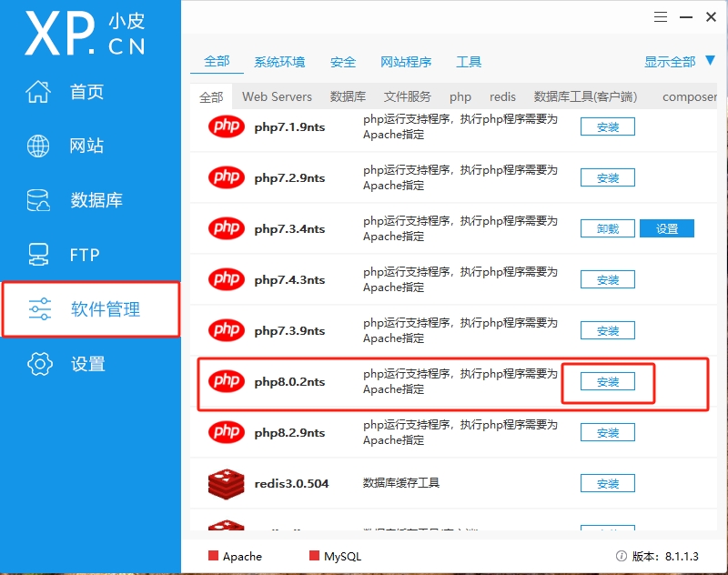Click the 网站 globe icon
Image resolution: width=728 pixels, height=575 pixels.
(38, 146)
